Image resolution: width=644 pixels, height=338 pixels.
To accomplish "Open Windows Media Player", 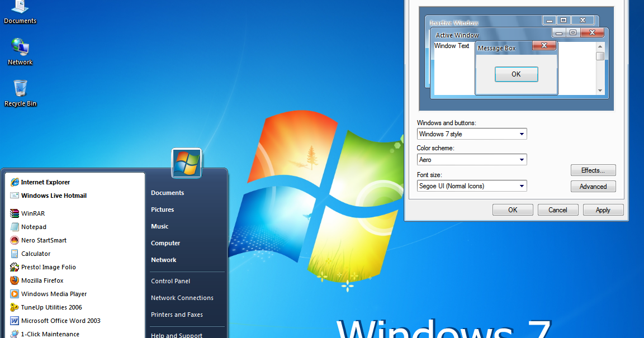I will click(53, 293).
